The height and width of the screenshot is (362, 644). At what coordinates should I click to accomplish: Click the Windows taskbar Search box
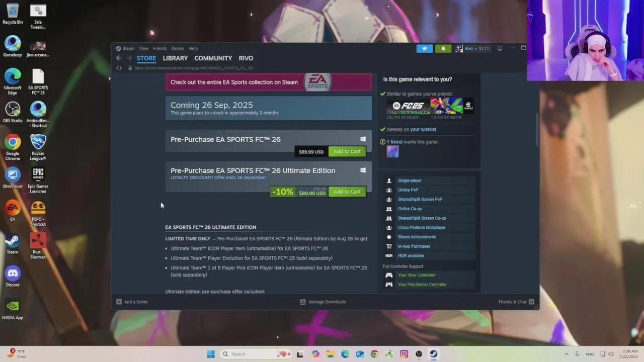(x=256, y=354)
